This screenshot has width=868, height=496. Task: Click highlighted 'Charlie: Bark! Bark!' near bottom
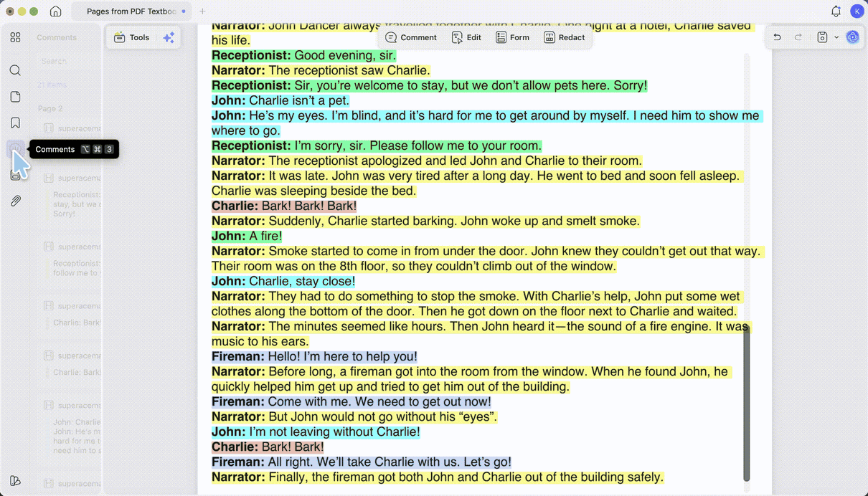(x=268, y=447)
